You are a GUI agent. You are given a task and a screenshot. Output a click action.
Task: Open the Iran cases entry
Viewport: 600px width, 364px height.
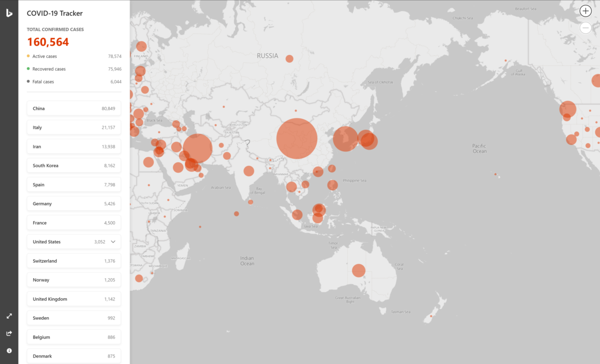coord(74,147)
